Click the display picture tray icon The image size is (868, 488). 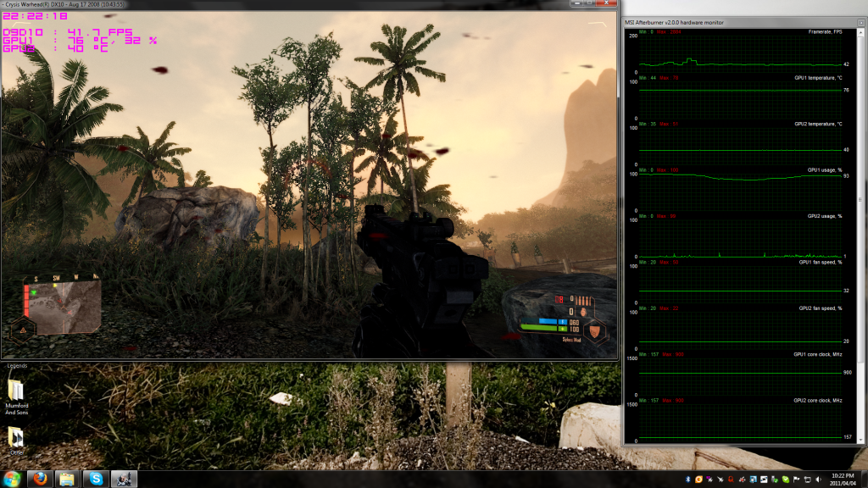pos(764,480)
